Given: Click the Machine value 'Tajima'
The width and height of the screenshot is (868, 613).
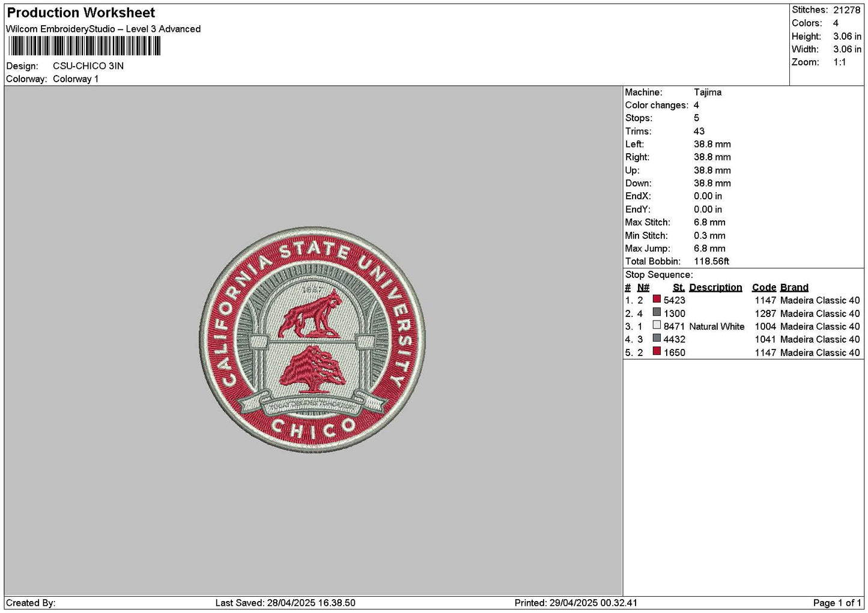Looking at the screenshot, I should 708,92.
